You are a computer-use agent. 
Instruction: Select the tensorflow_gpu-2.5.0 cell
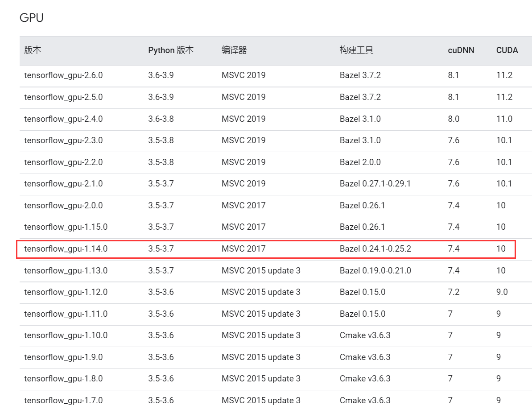coord(63,97)
